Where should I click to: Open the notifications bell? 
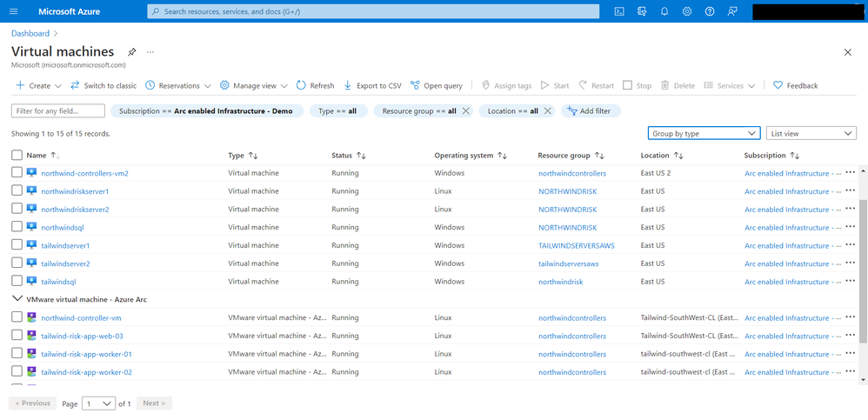point(664,11)
